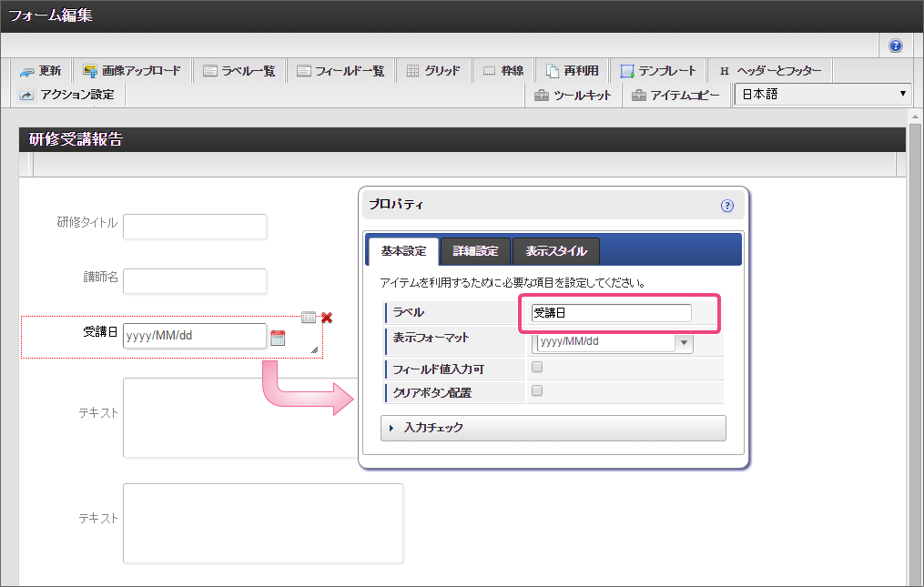Switch to the 表示スタイル tab
924x587 pixels.
(556, 251)
